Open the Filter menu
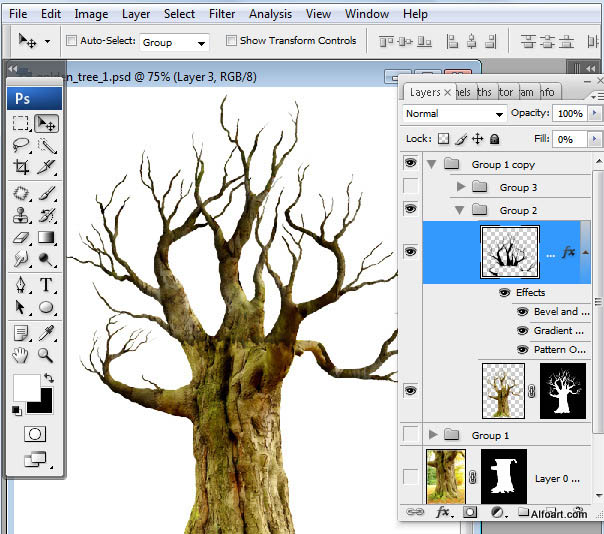The width and height of the screenshot is (604, 534). coord(222,14)
